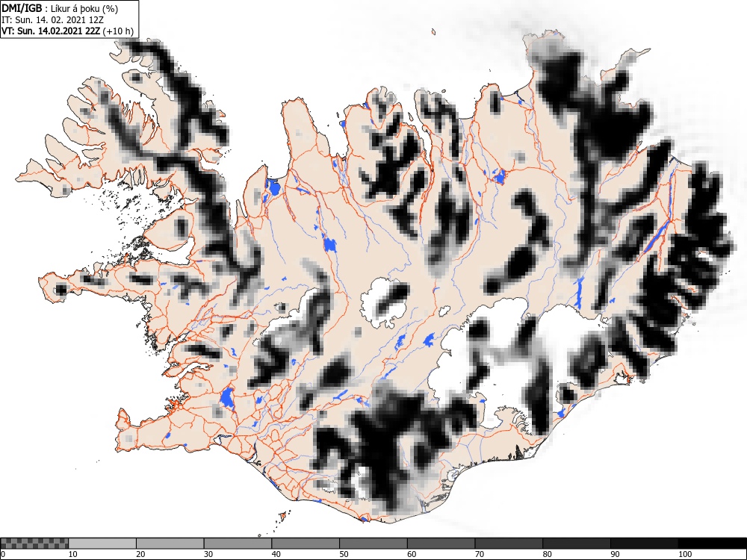The image size is (747, 560).
Task: Click the 'VT: Sun. 14.02.2021 22Z' valid time
Action: click(51, 31)
